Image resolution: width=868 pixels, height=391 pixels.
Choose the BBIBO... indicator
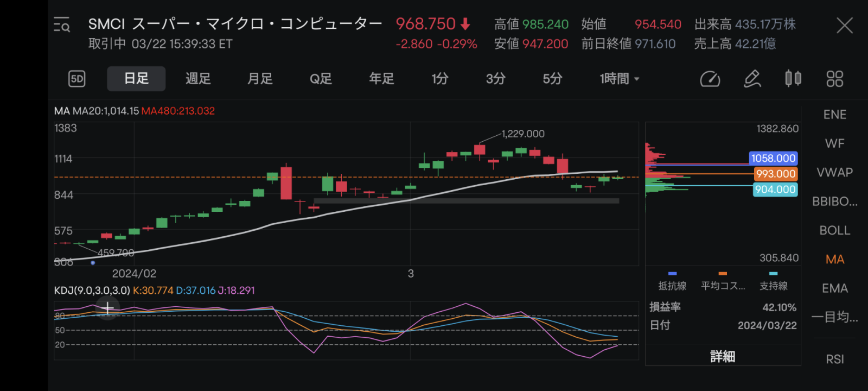835,201
